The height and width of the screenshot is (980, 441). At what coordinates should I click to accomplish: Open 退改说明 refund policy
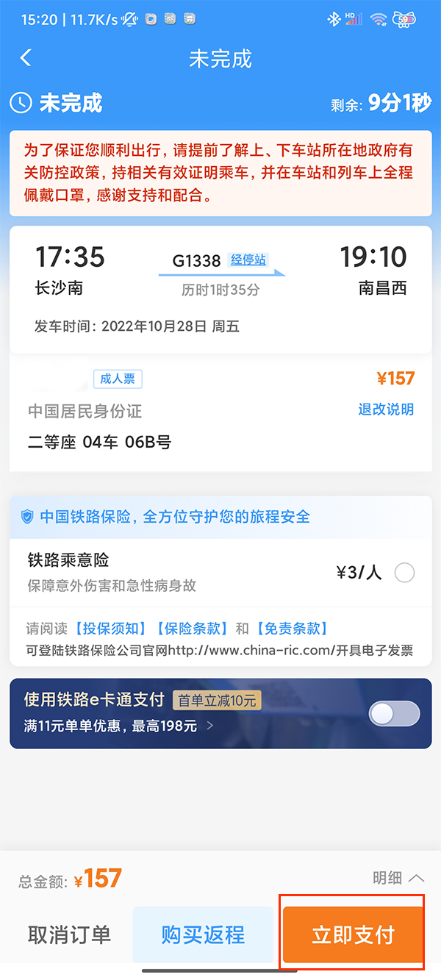tap(386, 409)
